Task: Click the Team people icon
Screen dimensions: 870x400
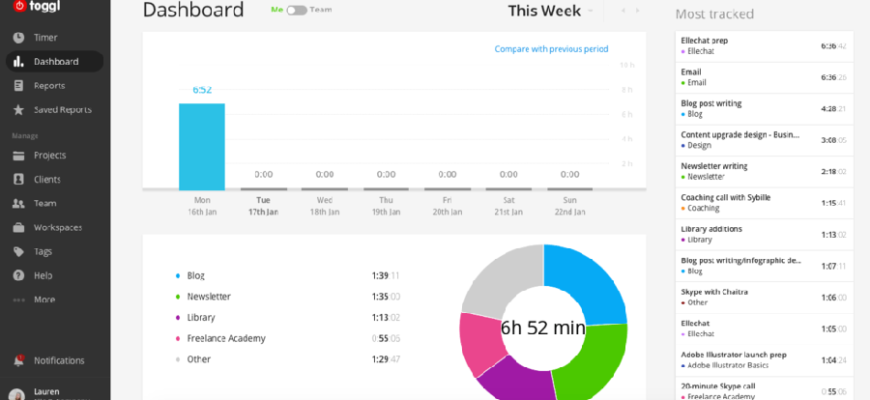Action: (19, 204)
